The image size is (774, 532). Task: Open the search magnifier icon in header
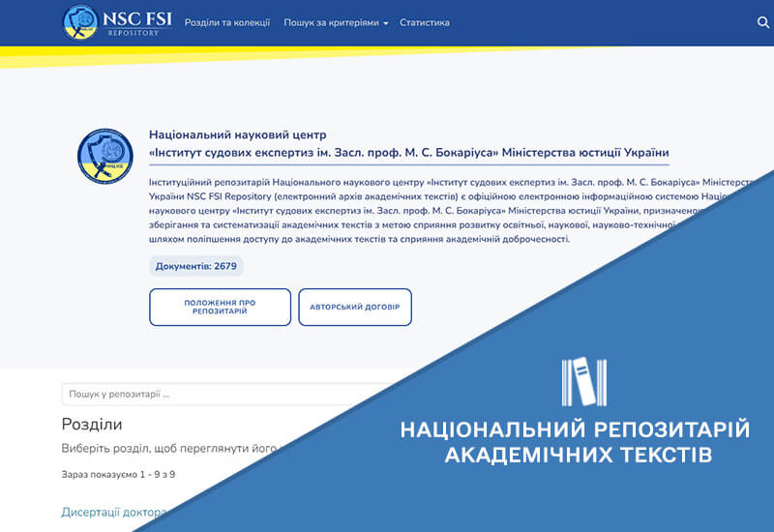(762, 22)
